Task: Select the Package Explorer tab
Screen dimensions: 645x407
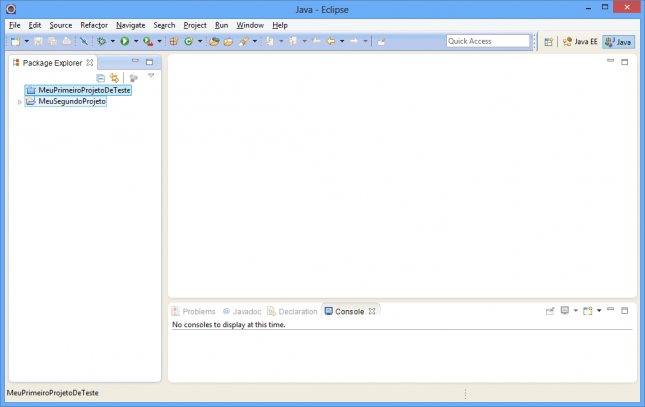Action: (52, 63)
